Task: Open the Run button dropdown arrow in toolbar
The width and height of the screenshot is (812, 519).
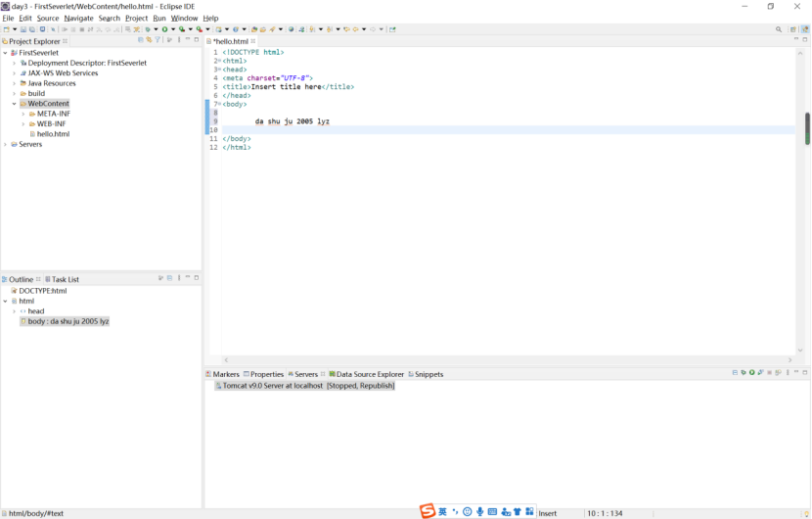Action: point(173,29)
